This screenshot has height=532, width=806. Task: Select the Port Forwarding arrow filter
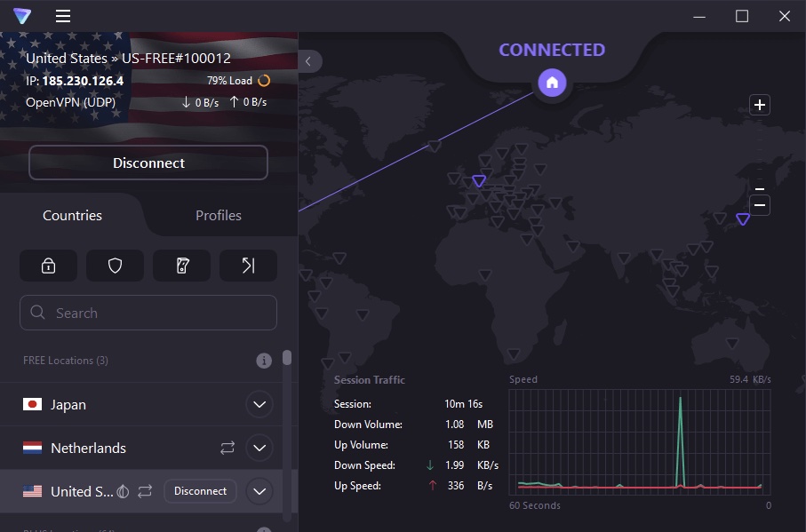248,265
